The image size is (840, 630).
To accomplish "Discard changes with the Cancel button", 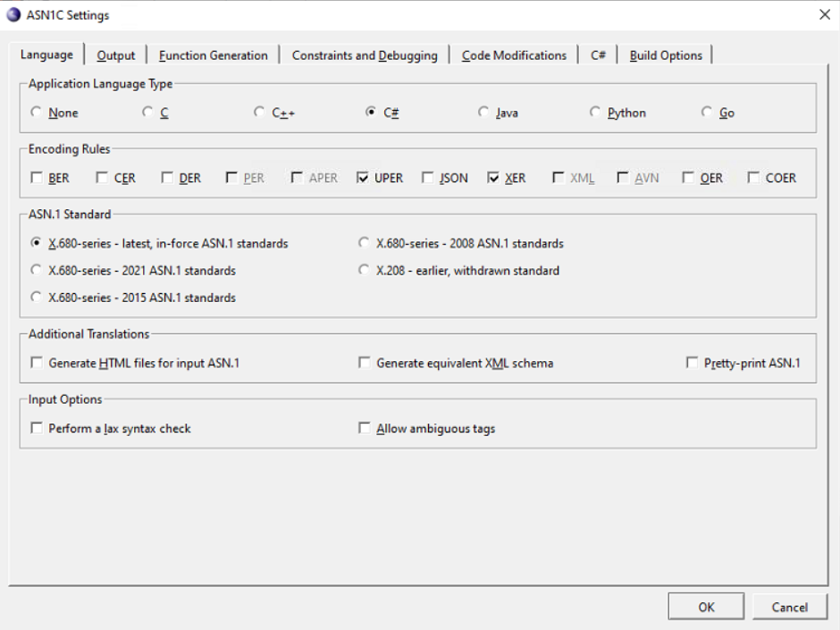I will [790, 607].
